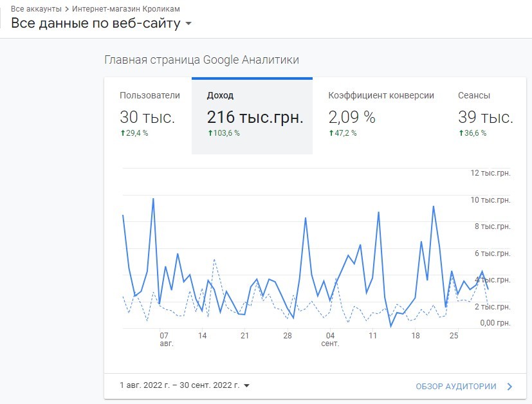Screen dimensions: 532x404
Task: Click the green up arrow beside 29,4 %
Action: click(x=123, y=133)
